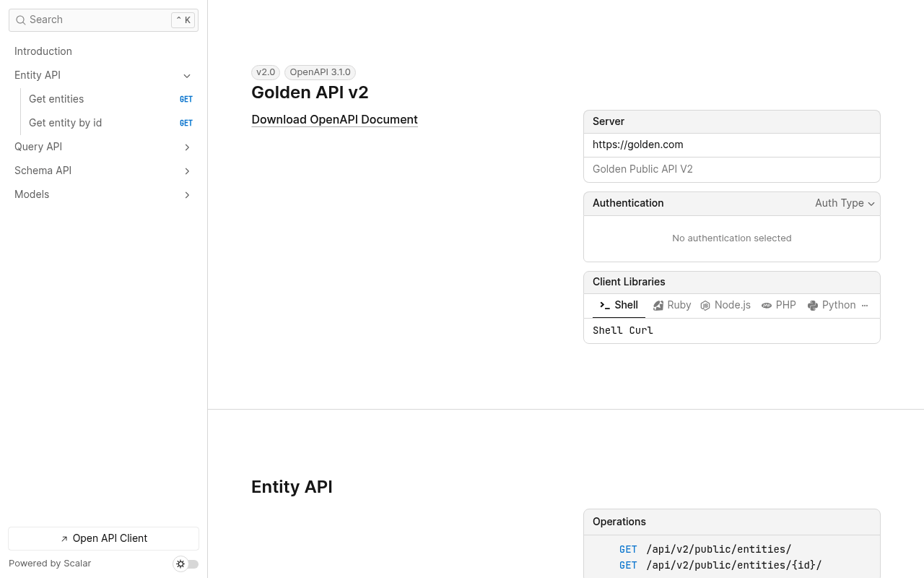Click the search magnifier icon
This screenshot has width=924, height=578.
(x=21, y=20)
